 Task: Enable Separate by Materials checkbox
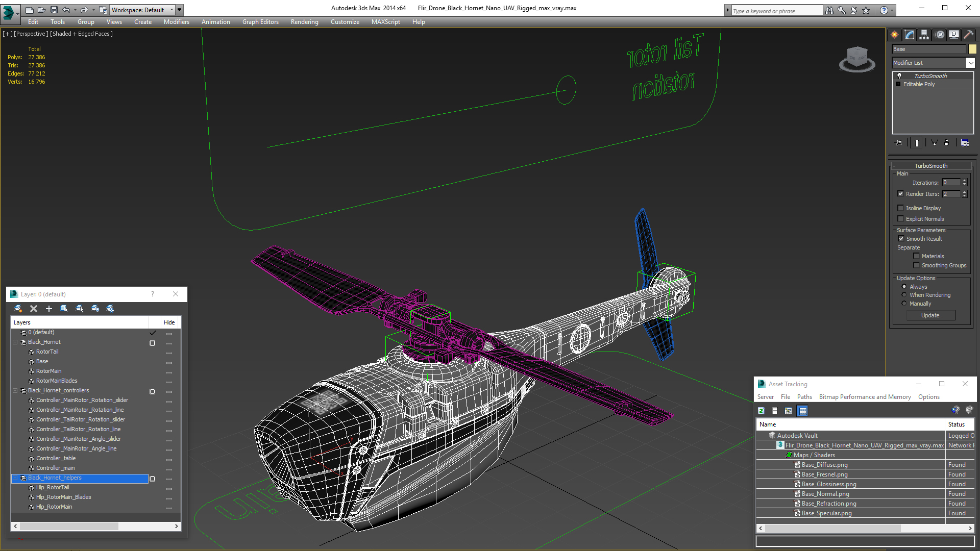916,256
